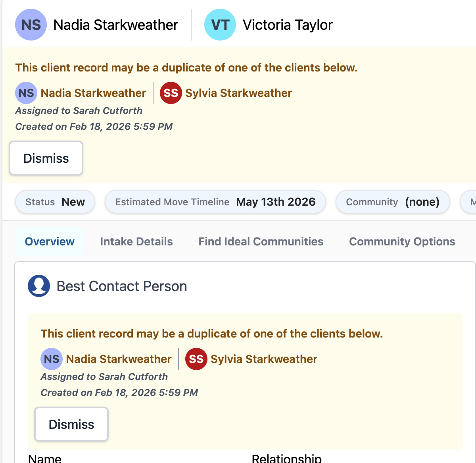
Task: Dismiss the top duplicate warning banner
Action: [46, 158]
